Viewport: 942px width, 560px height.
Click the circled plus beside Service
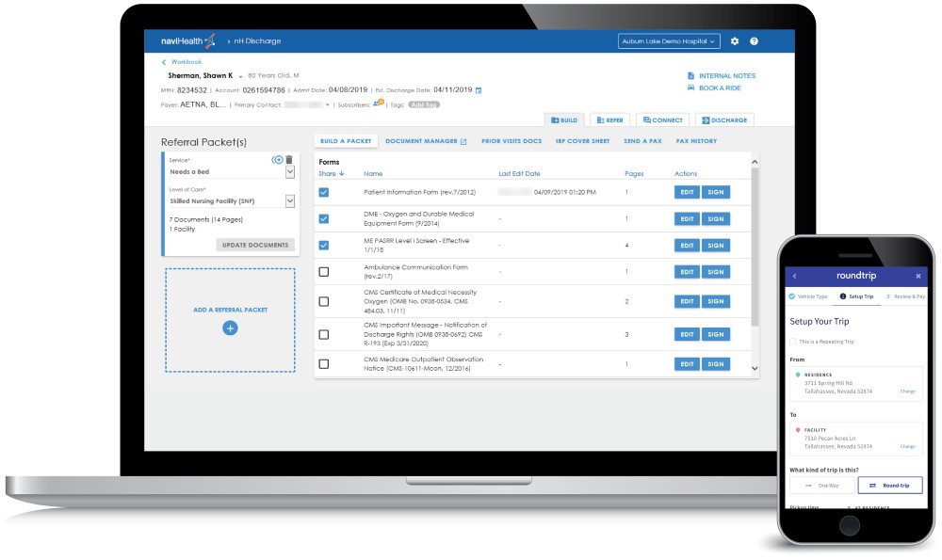click(x=278, y=160)
